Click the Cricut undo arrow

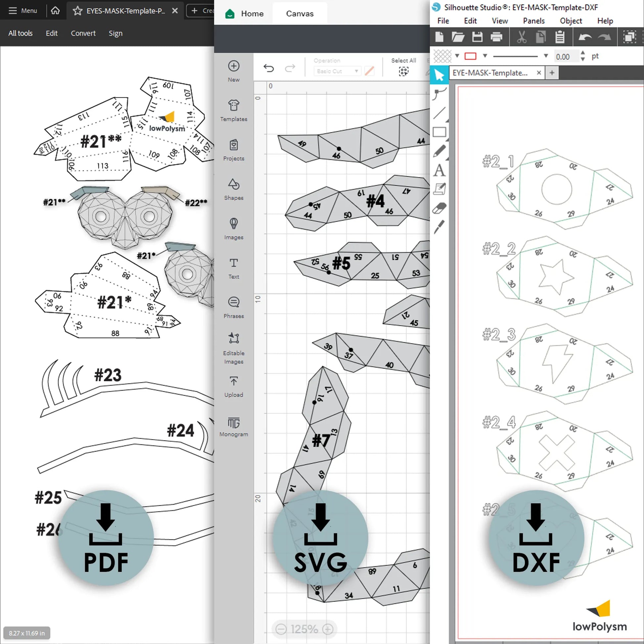(x=268, y=68)
